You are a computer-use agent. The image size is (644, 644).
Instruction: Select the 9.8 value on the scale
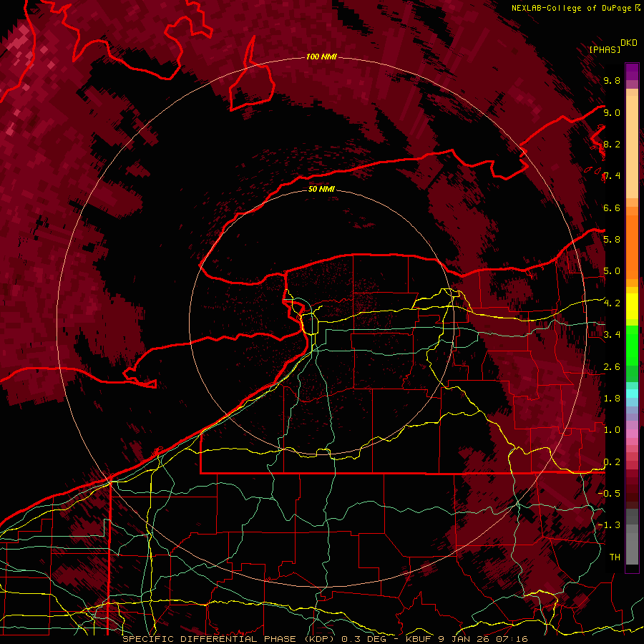tap(612, 81)
